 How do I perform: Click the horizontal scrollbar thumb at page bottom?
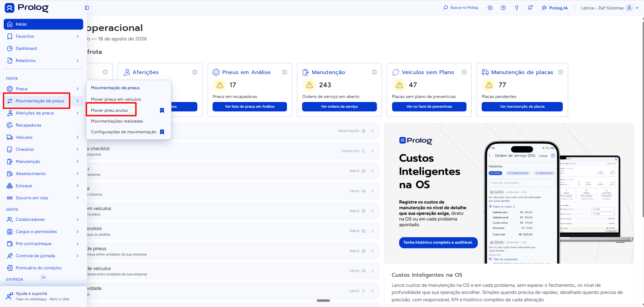(x=323, y=301)
